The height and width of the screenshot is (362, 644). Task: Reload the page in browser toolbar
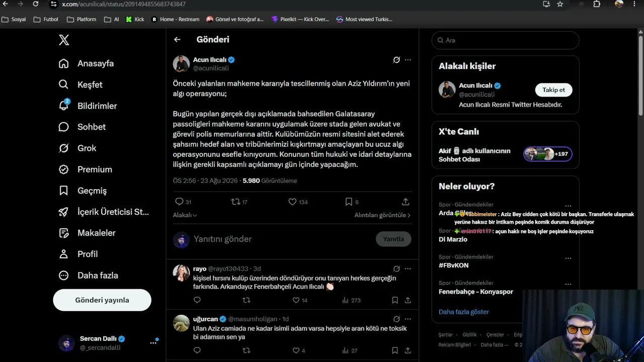tap(36, 4)
